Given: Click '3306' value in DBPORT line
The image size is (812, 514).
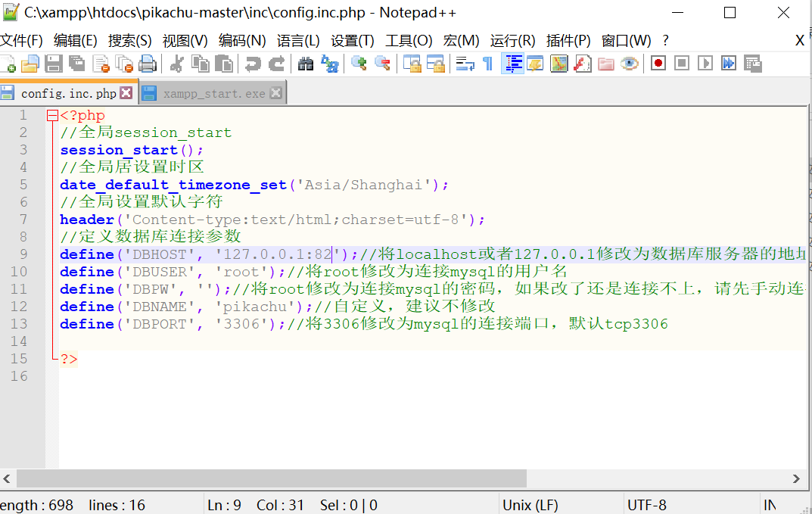Looking at the screenshot, I should pyautogui.click(x=241, y=324).
